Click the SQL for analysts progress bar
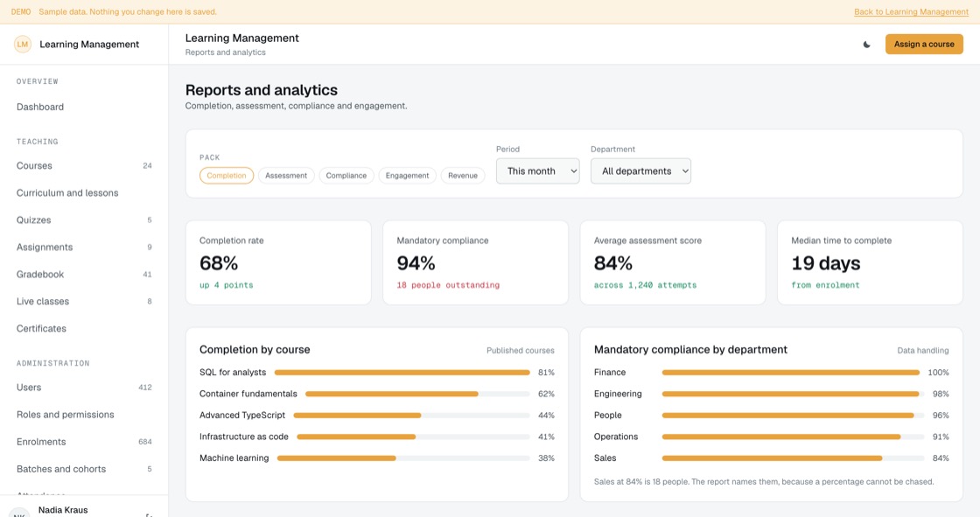This screenshot has width=980, height=517. (402, 373)
